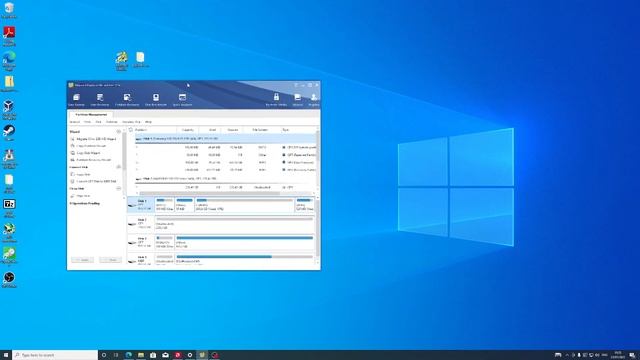
Task: Click the Apply button
Action: tap(82, 260)
